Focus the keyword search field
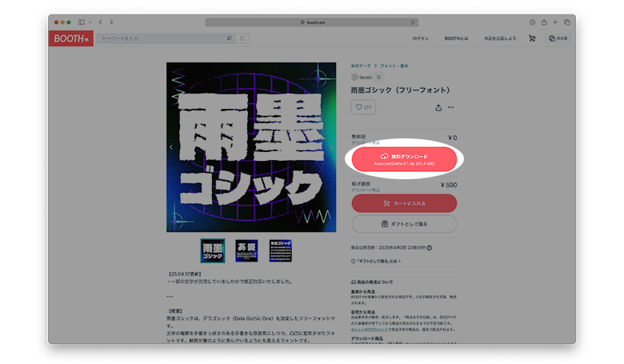Viewport: 624px width, 364px height. point(161,38)
